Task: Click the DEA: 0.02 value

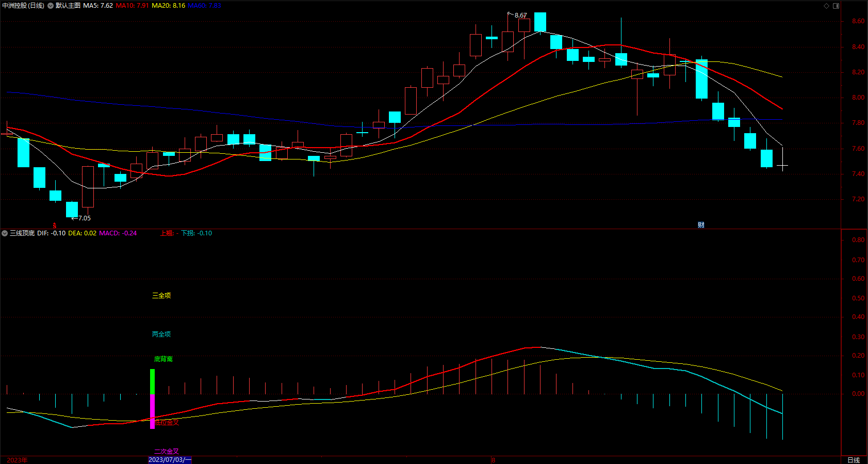Action: pos(83,233)
